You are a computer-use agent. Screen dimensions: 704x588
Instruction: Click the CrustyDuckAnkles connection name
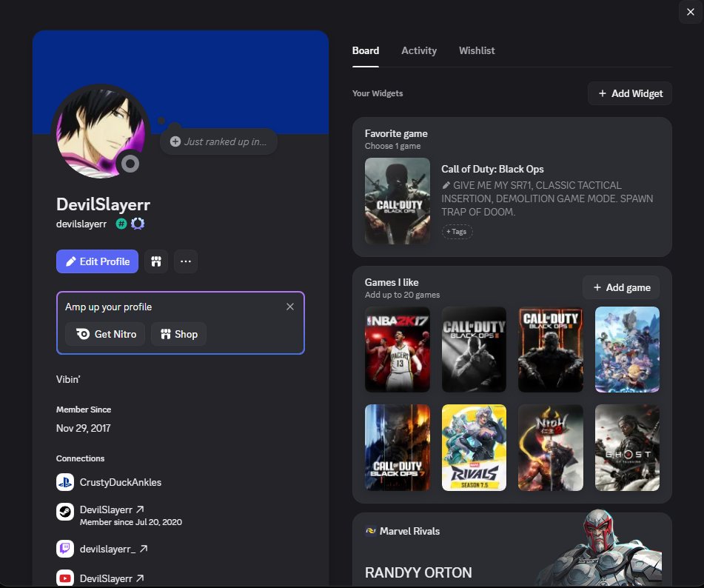[121, 482]
